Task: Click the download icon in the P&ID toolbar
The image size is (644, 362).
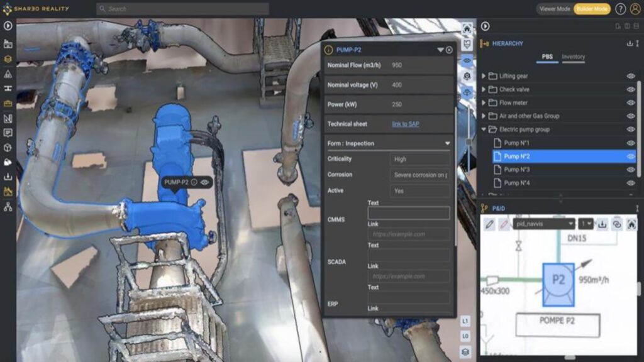Action: click(602, 224)
